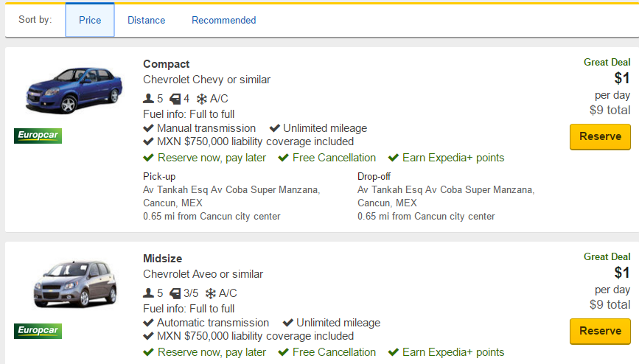639x364 pixels.
Task: Click the Manual transmission checkmark
Action: 148,128
